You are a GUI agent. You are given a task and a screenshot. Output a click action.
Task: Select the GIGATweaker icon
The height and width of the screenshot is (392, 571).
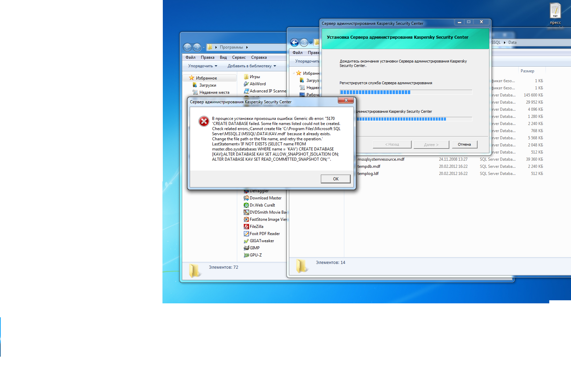coord(246,241)
